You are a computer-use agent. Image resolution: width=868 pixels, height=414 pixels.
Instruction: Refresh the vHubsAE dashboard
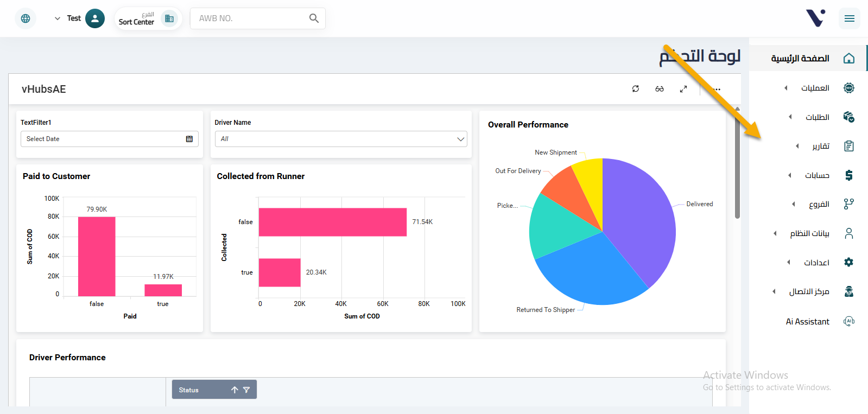pyautogui.click(x=636, y=89)
